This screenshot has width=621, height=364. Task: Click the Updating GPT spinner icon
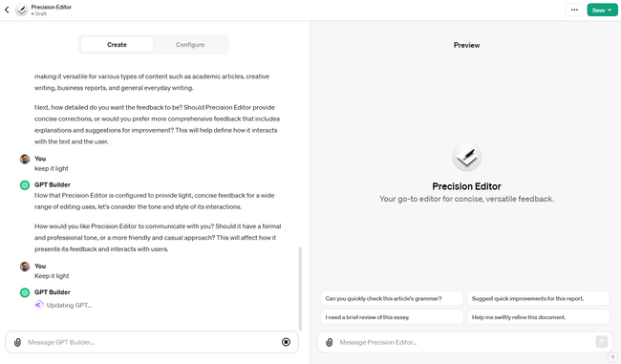(38, 305)
